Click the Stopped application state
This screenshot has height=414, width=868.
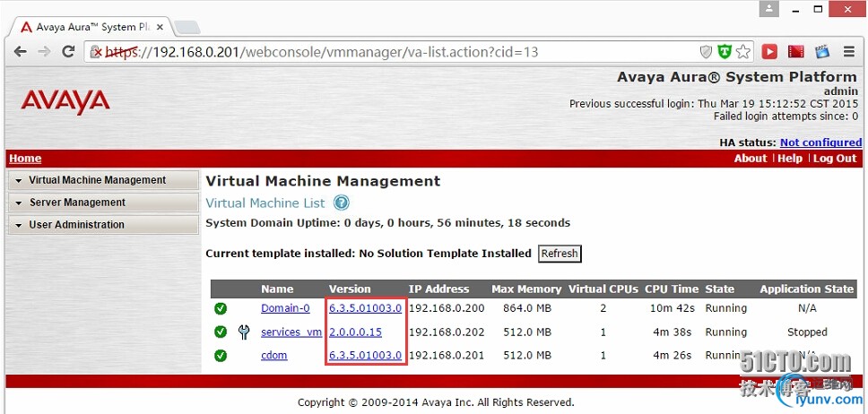tap(807, 332)
